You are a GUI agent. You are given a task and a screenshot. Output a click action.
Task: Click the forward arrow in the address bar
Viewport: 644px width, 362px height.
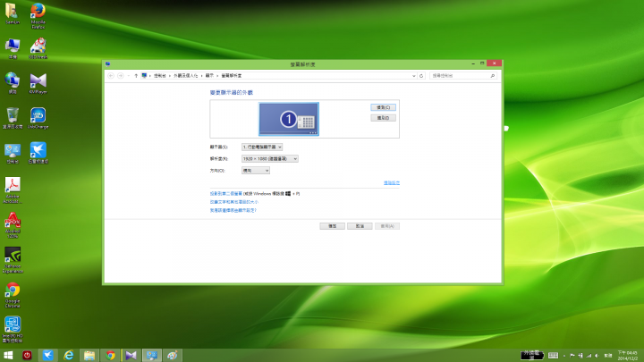pyautogui.click(x=121, y=75)
